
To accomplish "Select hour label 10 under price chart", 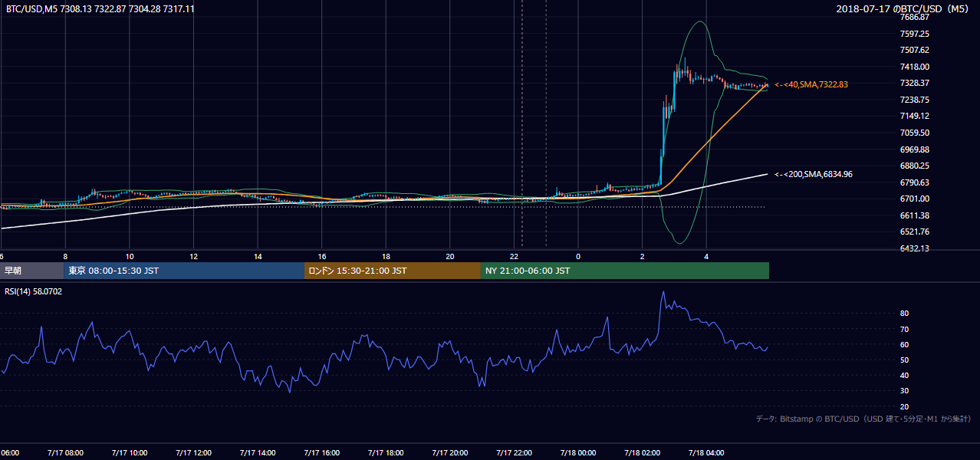I will (130, 256).
